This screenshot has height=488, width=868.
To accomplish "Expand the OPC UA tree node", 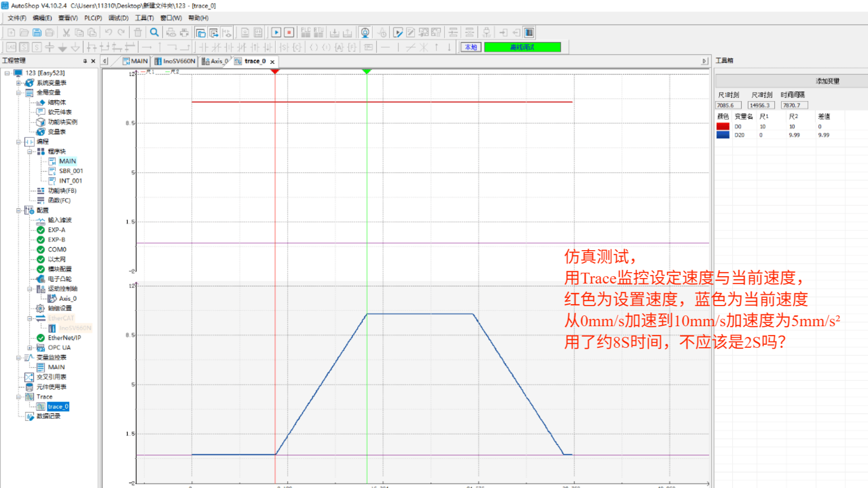I will point(30,348).
